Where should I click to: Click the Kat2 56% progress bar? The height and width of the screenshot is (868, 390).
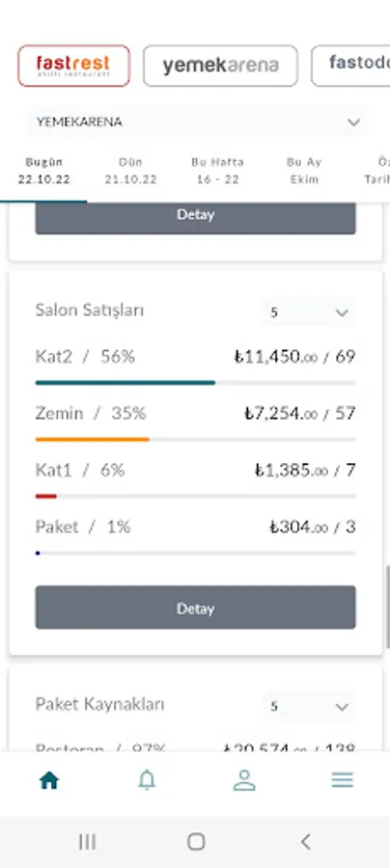coord(196,383)
